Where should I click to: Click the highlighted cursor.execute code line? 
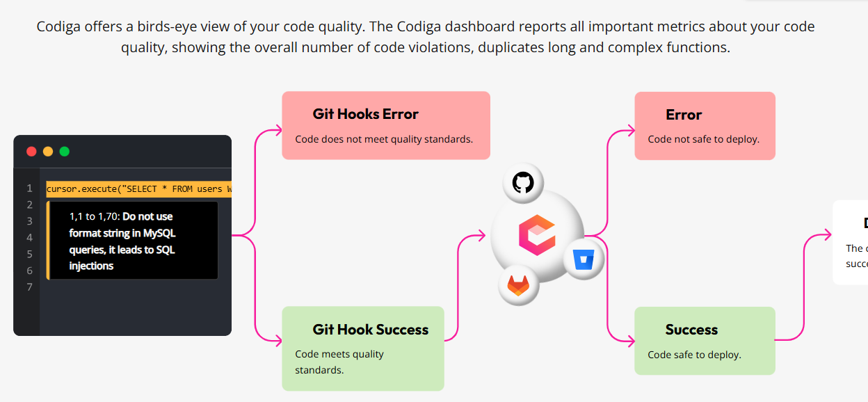click(138, 188)
